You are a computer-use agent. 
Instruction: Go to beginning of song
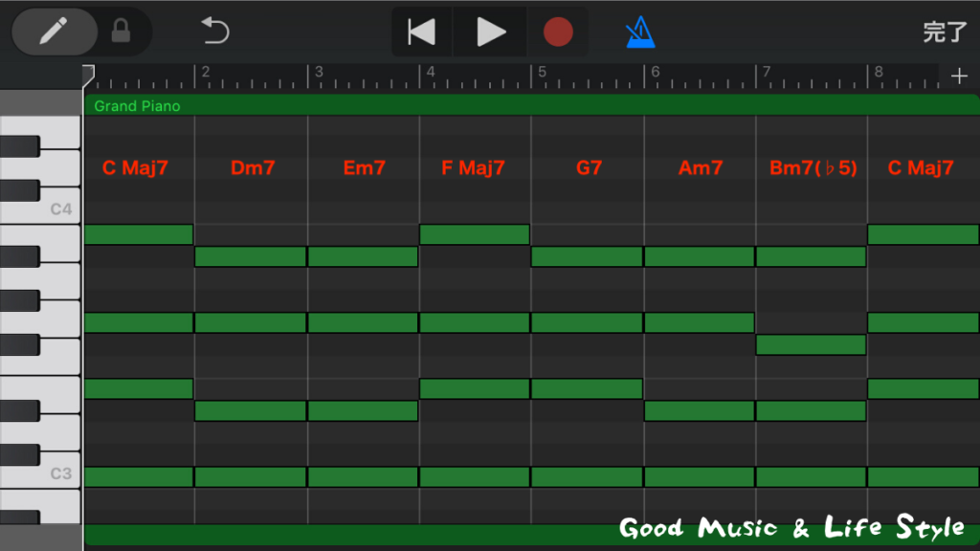[x=422, y=32]
